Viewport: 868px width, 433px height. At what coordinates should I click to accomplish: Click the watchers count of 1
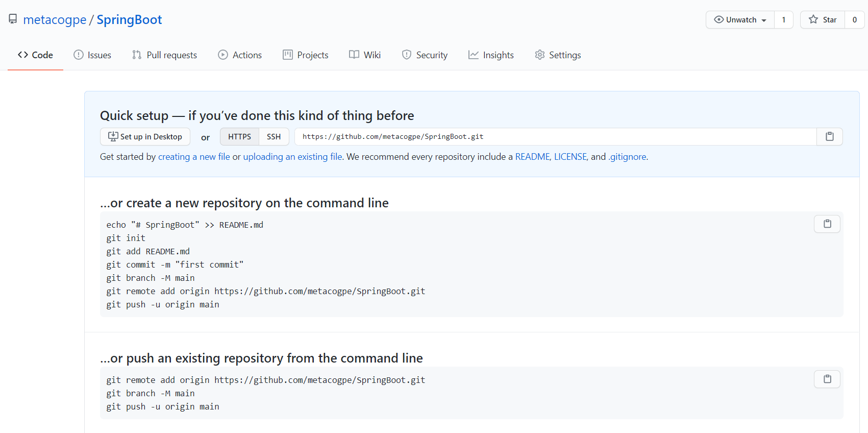click(784, 20)
